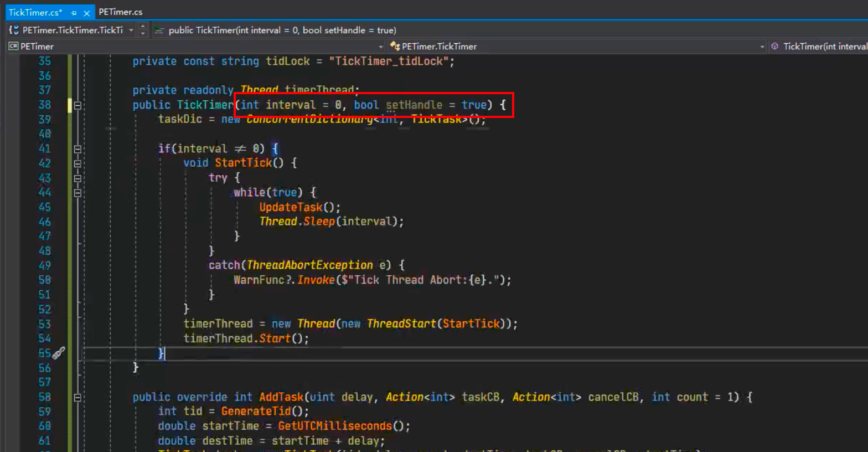Image resolution: width=868 pixels, height=452 pixels.
Task: Click the StartTick function name on line 42
Action: (x=243, y=163)
